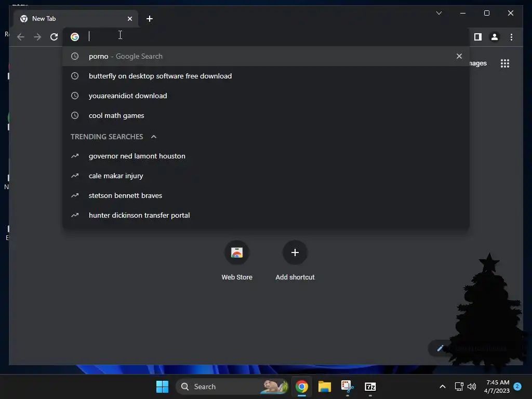Go back with the back arrow
Viewport: 532px width, 399px height.
(x=21, y=37)
